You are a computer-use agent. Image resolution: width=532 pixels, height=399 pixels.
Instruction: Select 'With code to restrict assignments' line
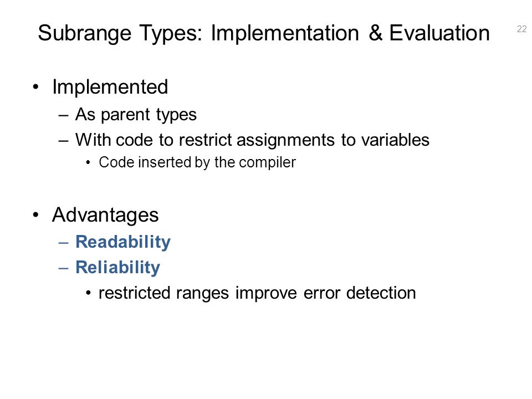coord(252,140)
